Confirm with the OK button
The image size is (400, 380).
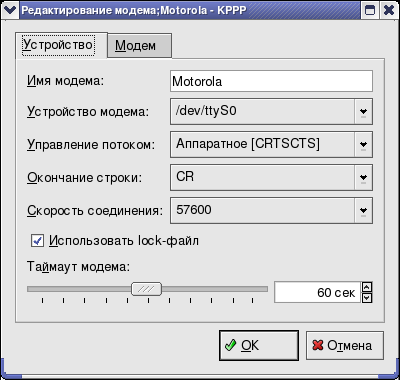[x=259, y=345]
